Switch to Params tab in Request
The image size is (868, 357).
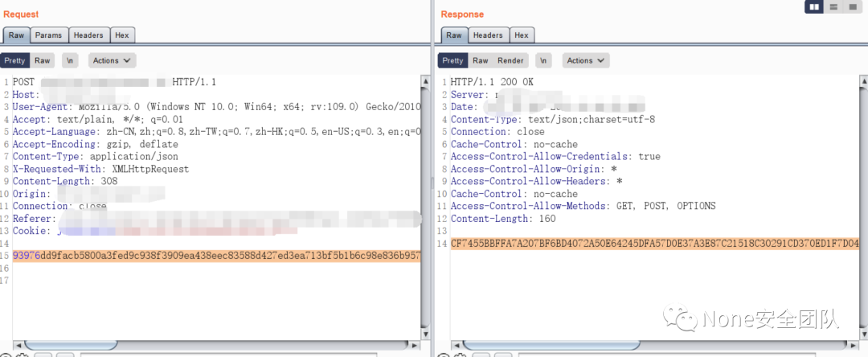(x=48, y=35)
